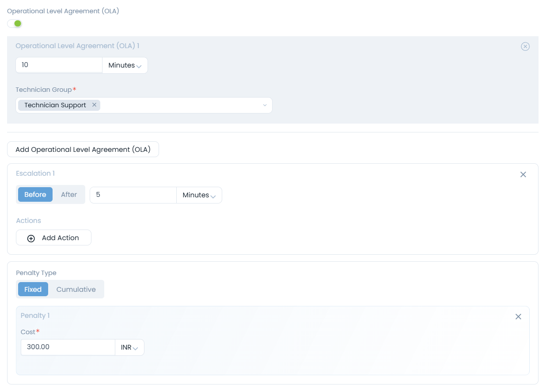Select After escalation timing
This screenshot has width=550, height=392.
coord(69,195)
